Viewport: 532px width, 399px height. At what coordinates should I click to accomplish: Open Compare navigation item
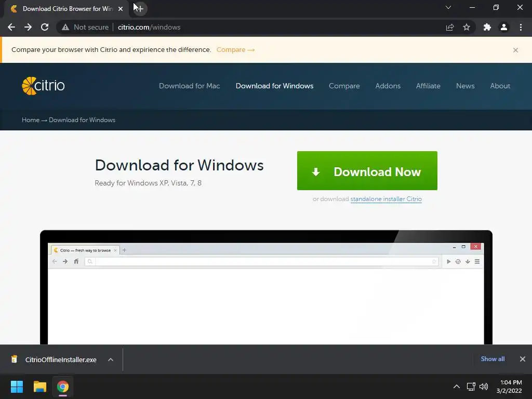point(344,86)
